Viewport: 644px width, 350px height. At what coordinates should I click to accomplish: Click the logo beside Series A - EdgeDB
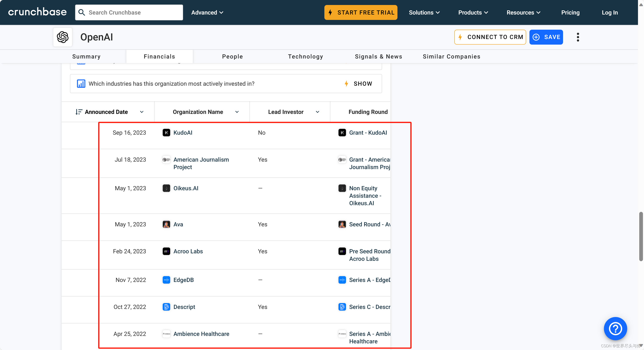342,280
